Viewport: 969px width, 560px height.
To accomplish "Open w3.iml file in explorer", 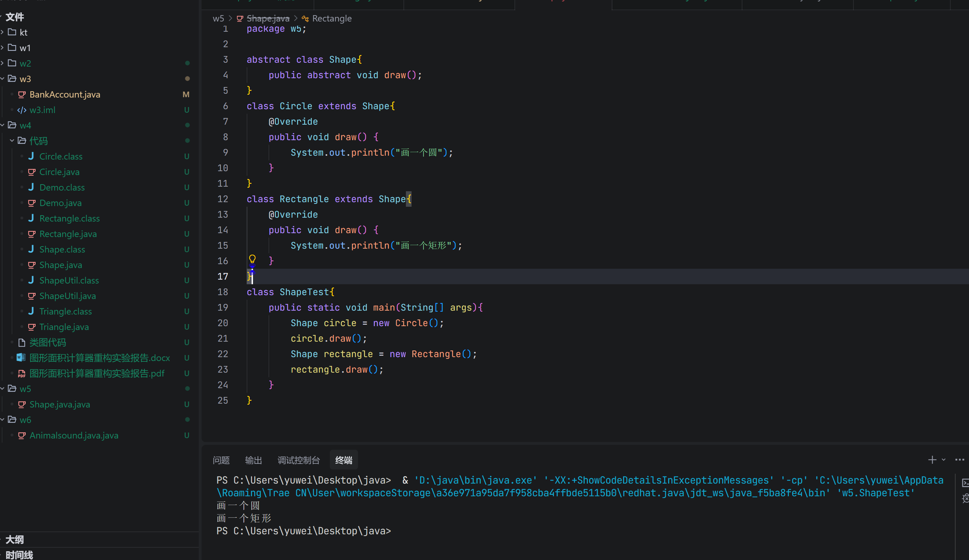I will [x=42, y=110].
